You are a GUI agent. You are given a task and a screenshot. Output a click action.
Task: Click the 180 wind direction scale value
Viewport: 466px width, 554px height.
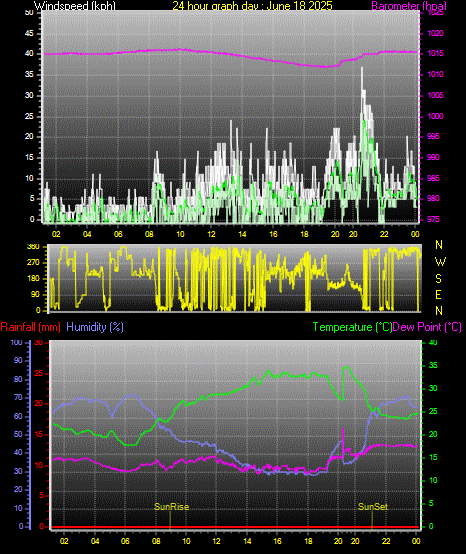33,279
